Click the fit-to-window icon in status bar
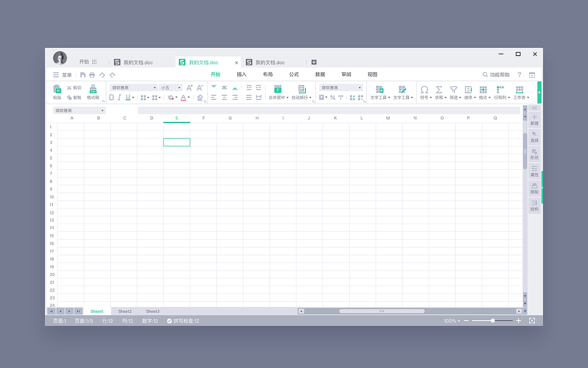Screen dimensions: 588x368 (532, 321)
